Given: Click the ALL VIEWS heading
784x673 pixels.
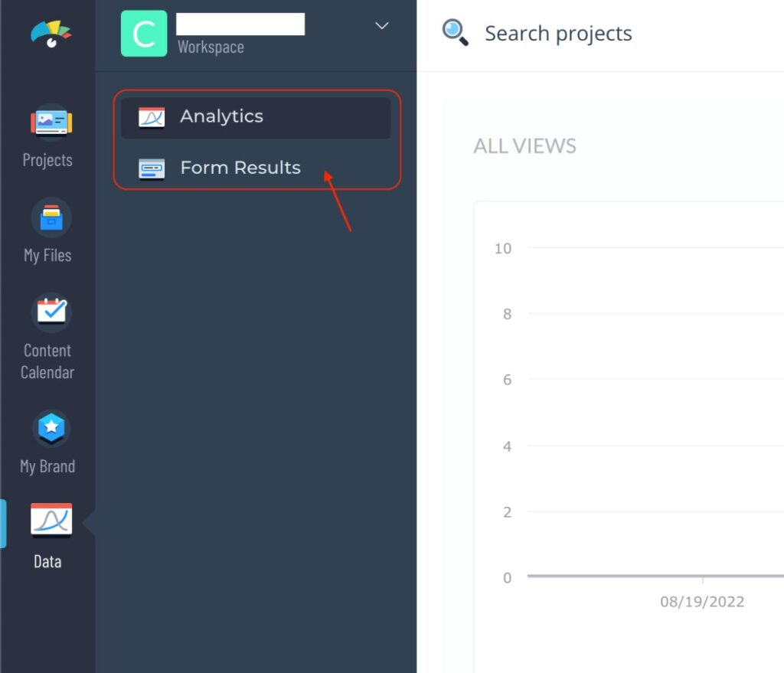Looking at the screenshot, I should 525,145.
